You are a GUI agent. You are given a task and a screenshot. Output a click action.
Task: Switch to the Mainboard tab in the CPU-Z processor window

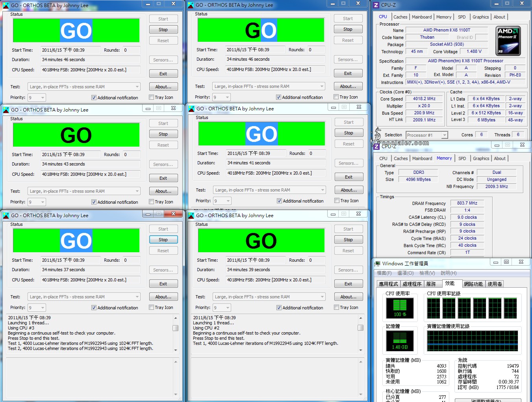422,17
